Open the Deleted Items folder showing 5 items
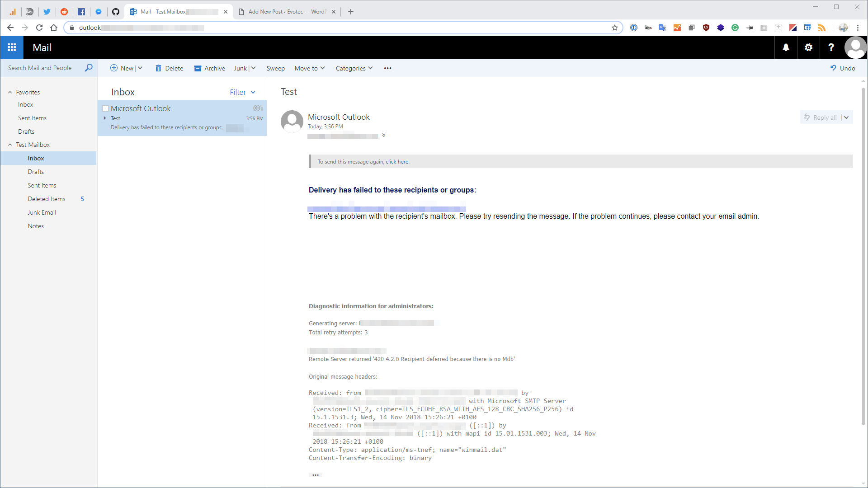 [x=47, y=198]
